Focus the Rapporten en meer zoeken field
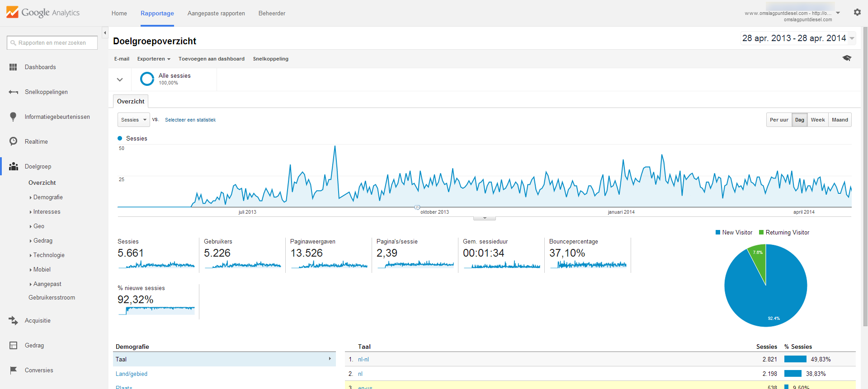Viewport: 868px width, 389px height. pyautogui.click(x=52, y=42)
